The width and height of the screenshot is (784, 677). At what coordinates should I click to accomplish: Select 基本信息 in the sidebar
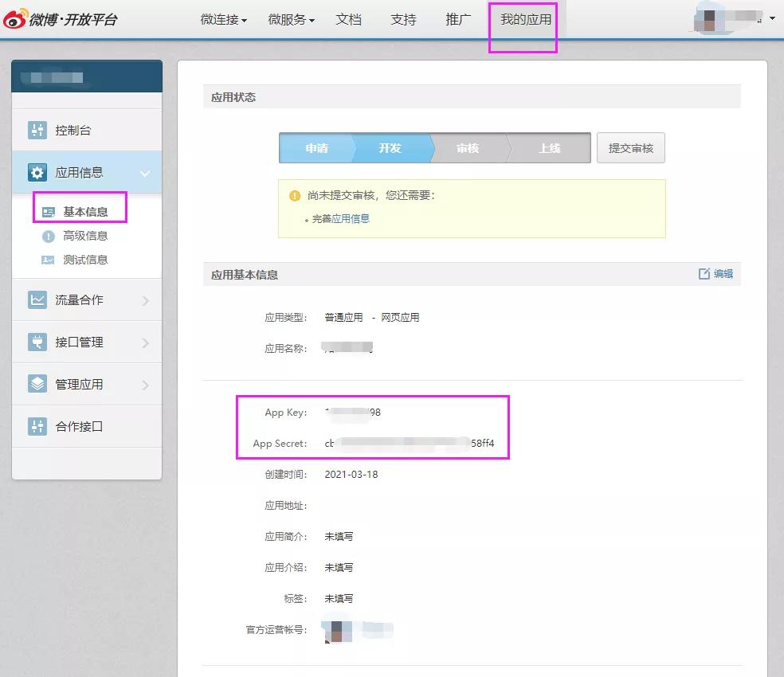pos(85,212)
